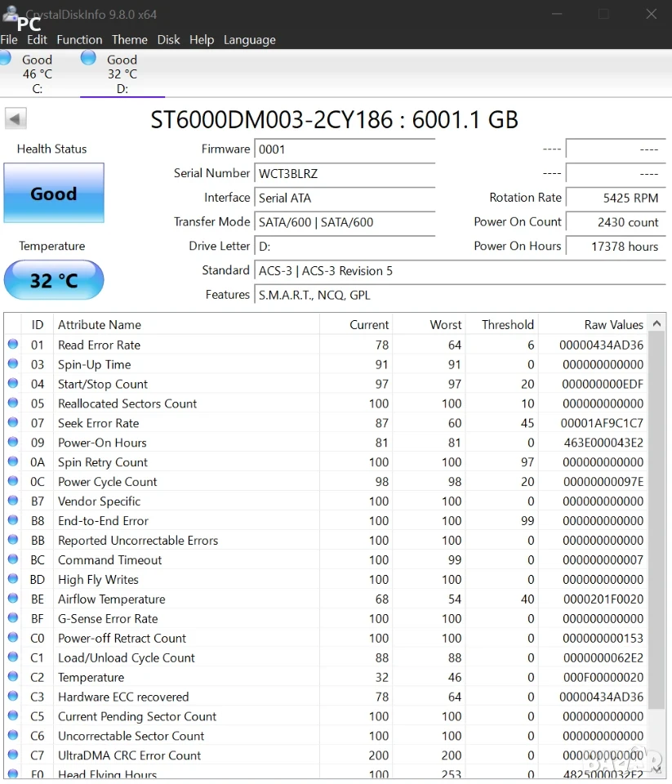Click status dot for Seek Error Rate
Image resolution: width=672 pixels, height=784 pixels.
(x=13, y=422)
